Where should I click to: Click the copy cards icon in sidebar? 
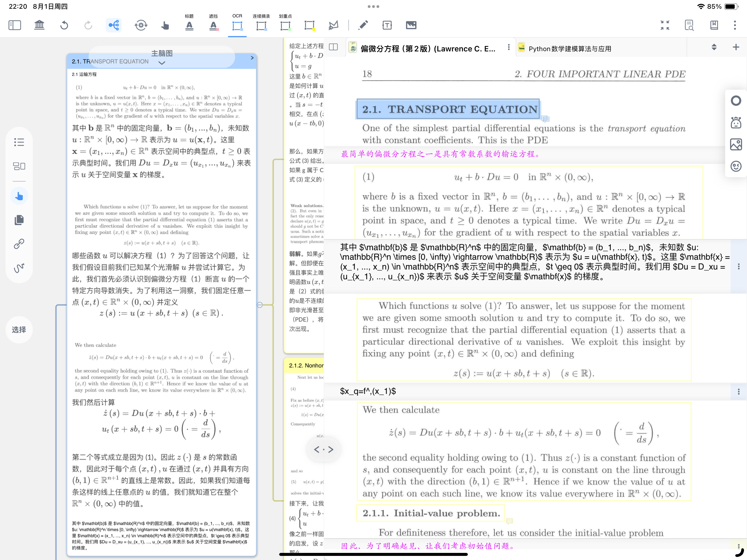[x=19, y=220]
